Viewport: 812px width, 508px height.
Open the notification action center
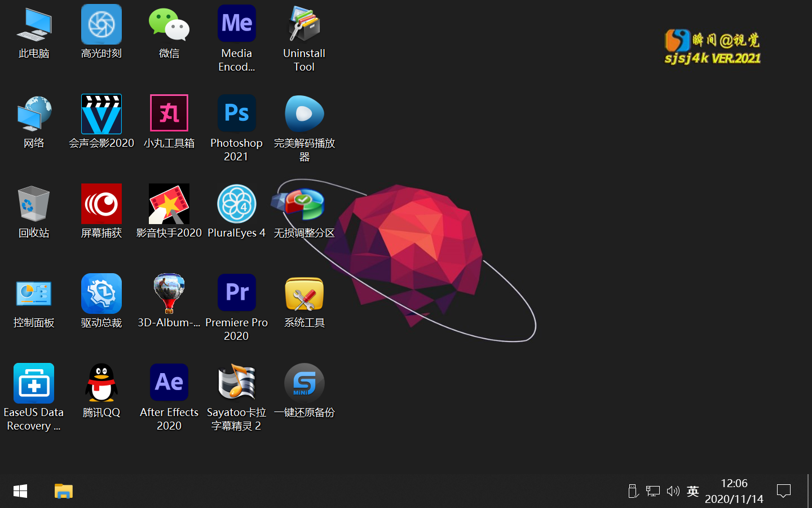(784, 491)
